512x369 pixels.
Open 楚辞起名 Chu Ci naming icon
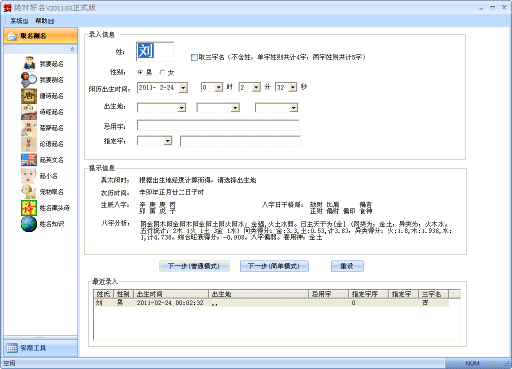(x=29, y=128)
